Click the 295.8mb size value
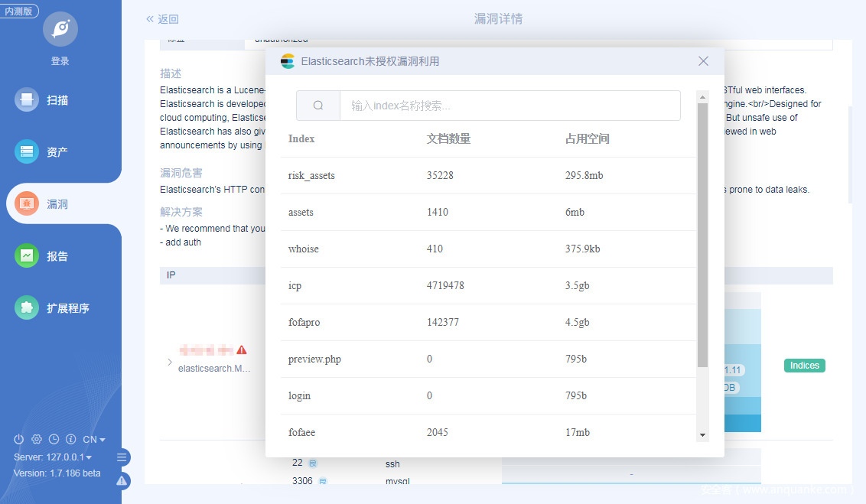Image resolution: width=866 pixels, height=504 pixels. click(584, 176)
